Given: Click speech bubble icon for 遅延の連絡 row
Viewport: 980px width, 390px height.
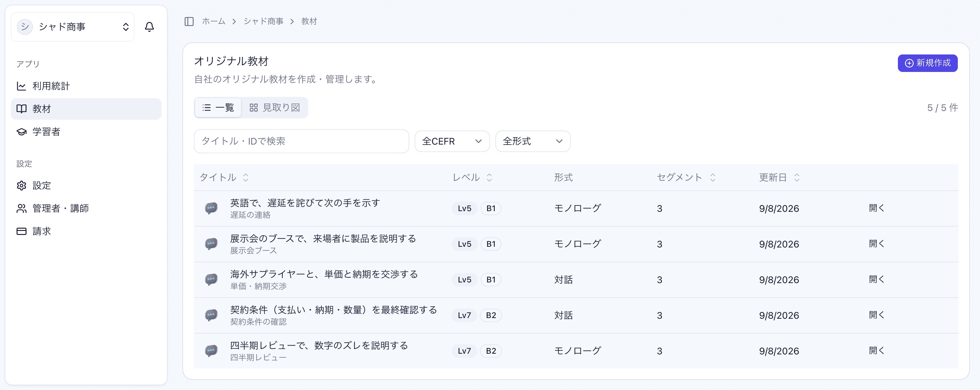Looking at the screenshot, I should point(211,208).
